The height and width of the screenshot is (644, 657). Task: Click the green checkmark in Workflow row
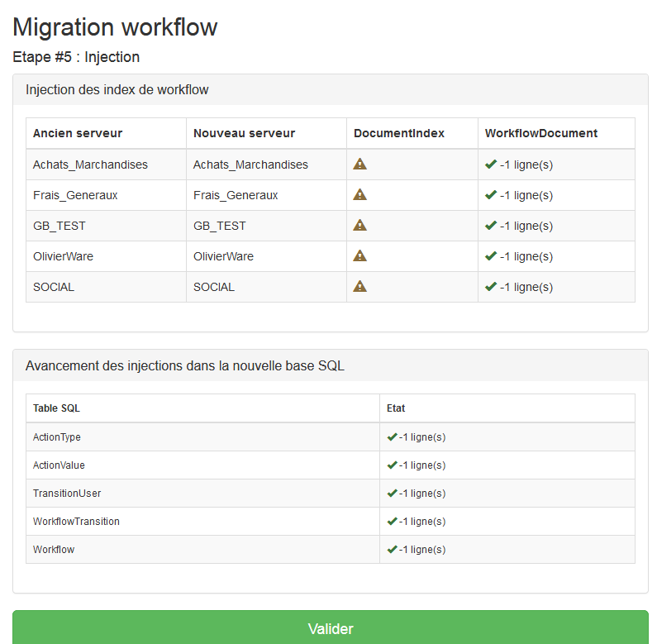[393, 550]
